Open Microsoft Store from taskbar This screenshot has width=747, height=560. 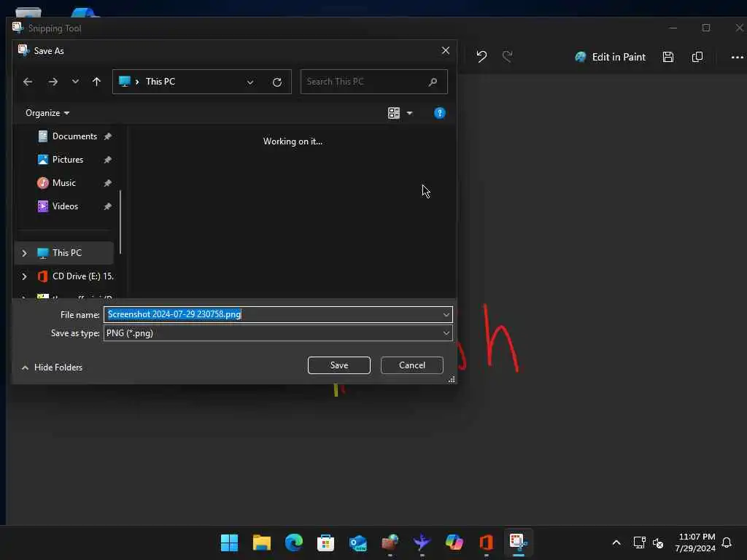[x=326, y=542]
